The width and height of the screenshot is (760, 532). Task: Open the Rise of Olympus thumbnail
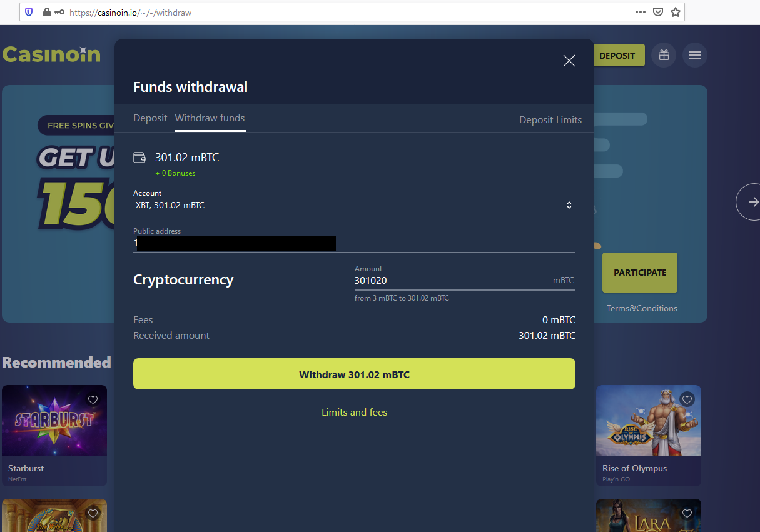pyautogui.click(x=649, y=421)
